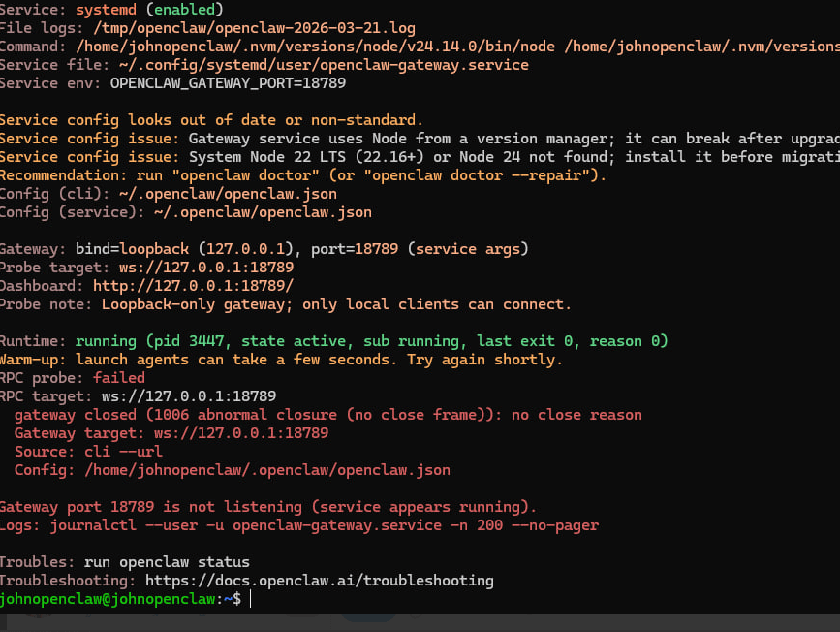This screenshot has width=840, height=632.
Task: Click the log path /tmp/openclaw/openclaw-2026-03-21.log
Action: tap(254, 28)
